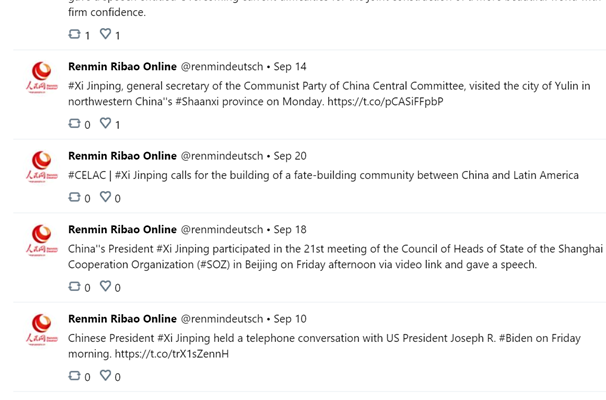Retweet the Sep 10 Biden phone call tweet
This screenshot has height=400, width=606.
coord(74,376)
